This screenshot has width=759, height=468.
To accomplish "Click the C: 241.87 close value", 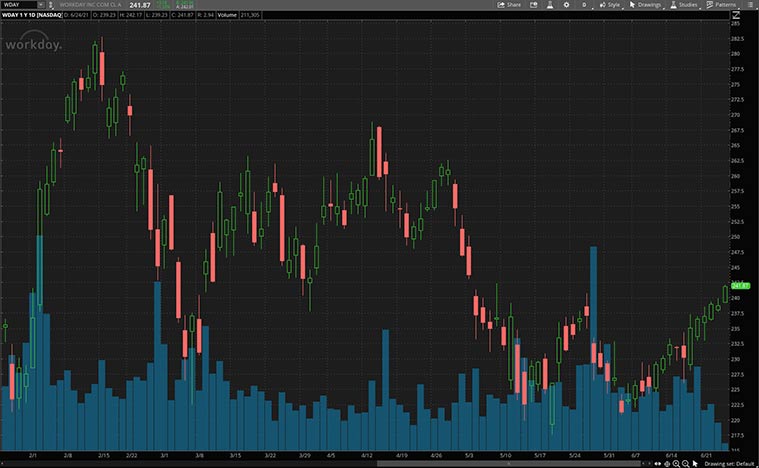I will click(182, 15).
